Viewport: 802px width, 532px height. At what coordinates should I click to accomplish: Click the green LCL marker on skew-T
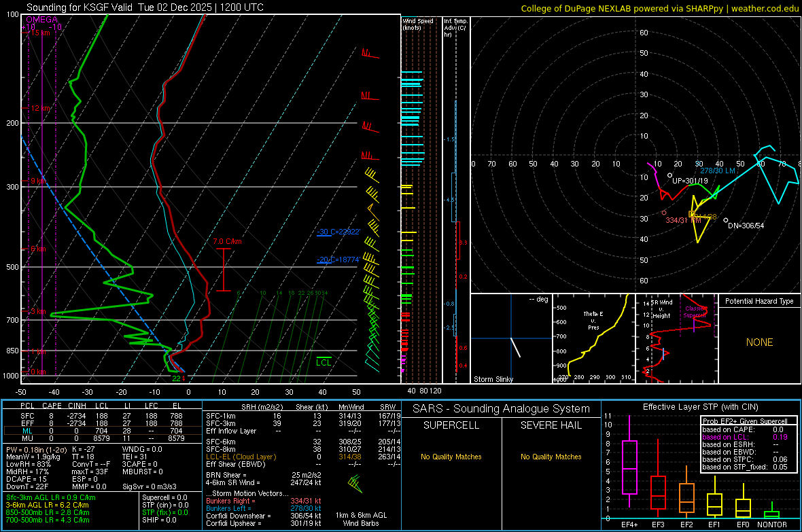click(324, 361)
